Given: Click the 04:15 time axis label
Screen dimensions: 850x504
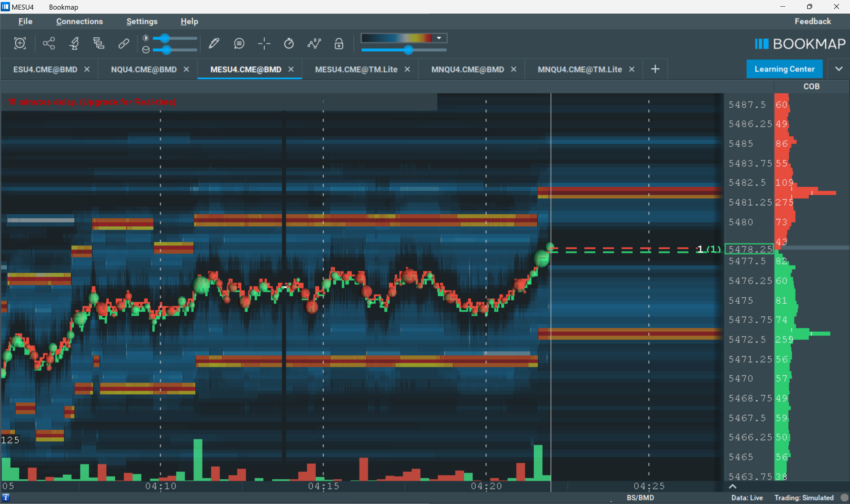Looking at the screenshot, I should tap(324, 486).
